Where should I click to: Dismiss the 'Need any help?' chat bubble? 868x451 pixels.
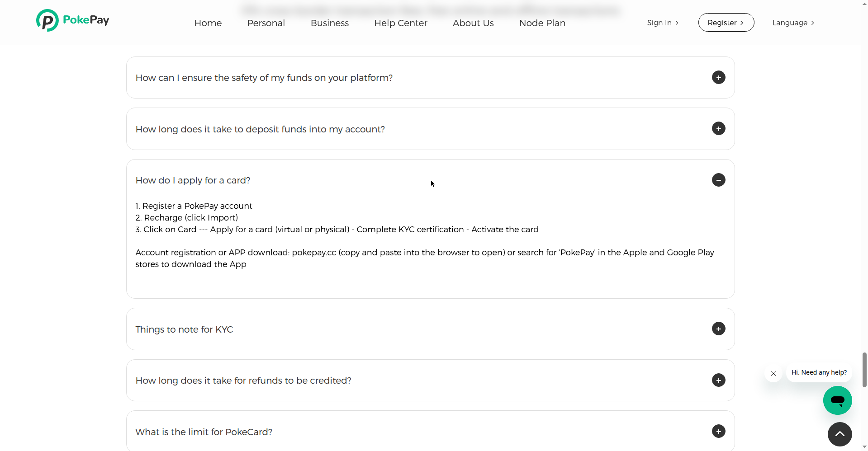pos(773,373)
